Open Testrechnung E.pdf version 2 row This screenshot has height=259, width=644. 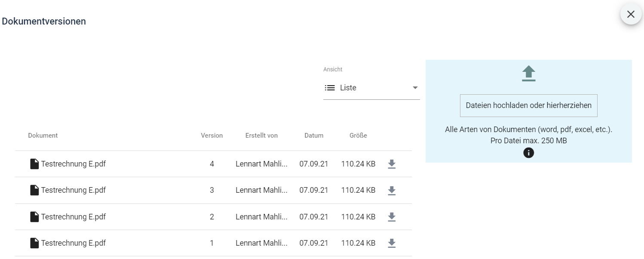(74, 217)
